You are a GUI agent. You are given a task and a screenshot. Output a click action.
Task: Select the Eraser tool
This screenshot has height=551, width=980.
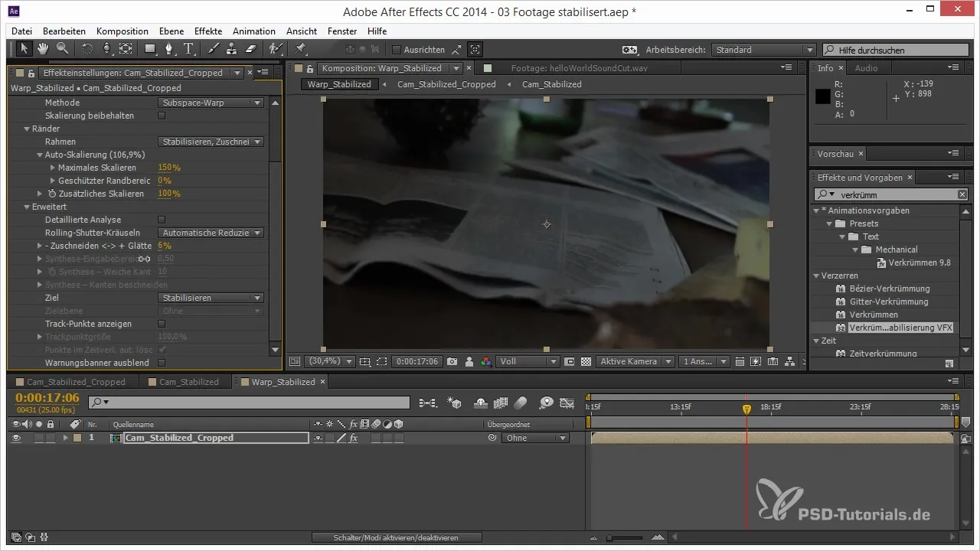252,49
